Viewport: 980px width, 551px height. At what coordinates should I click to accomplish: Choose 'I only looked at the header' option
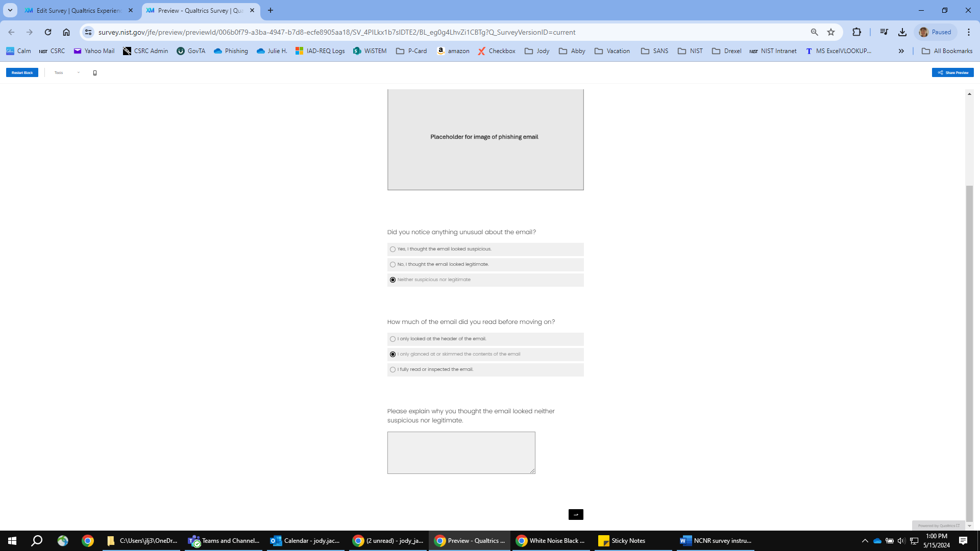coord(393,339)
